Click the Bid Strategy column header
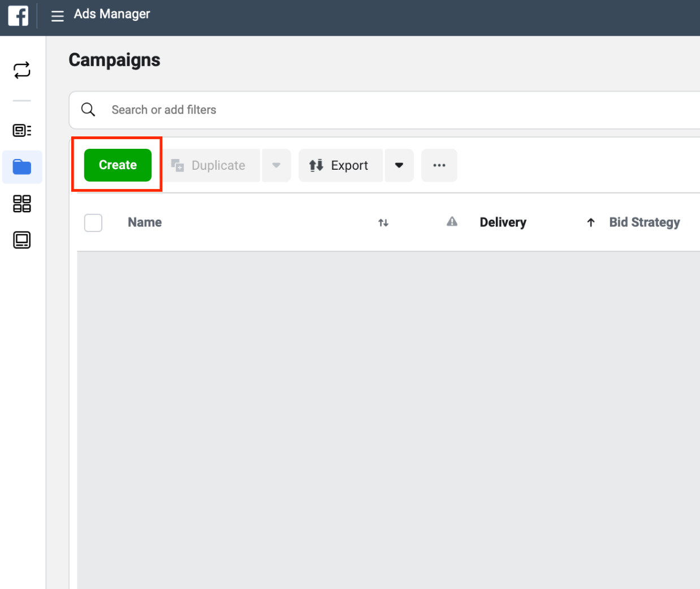 (x=644, y=222)
